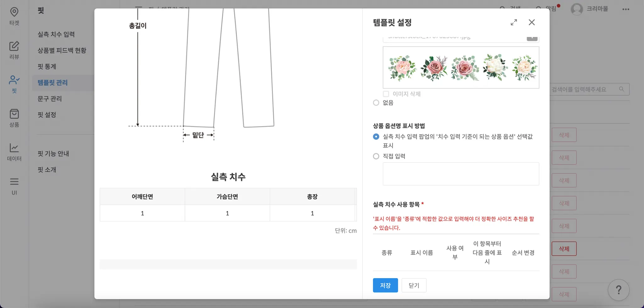Click the flower banner image thumbnail

tap(461, 68)
